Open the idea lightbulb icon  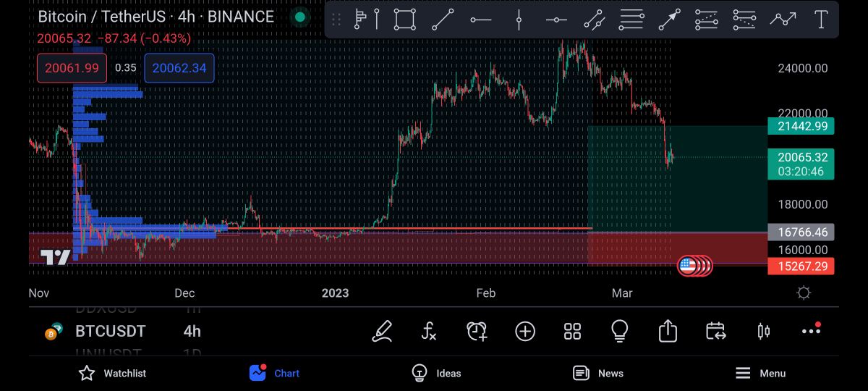point(619,332)
